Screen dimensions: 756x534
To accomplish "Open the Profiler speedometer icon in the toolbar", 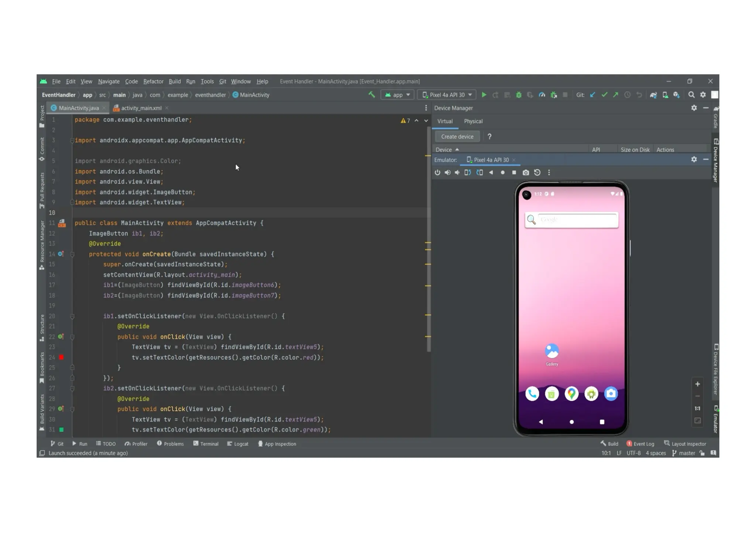I will pos(542,95).
